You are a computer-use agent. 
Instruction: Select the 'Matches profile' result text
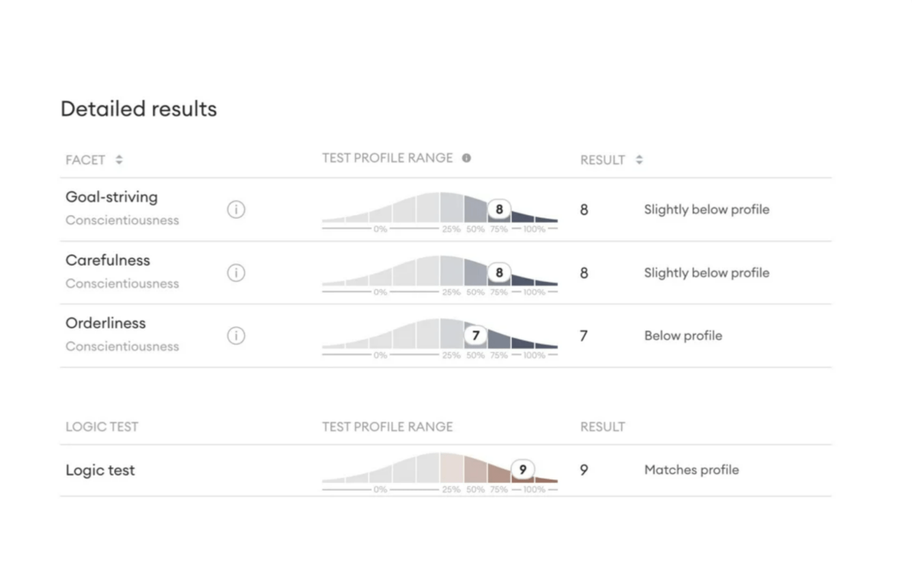coord(692,470)
